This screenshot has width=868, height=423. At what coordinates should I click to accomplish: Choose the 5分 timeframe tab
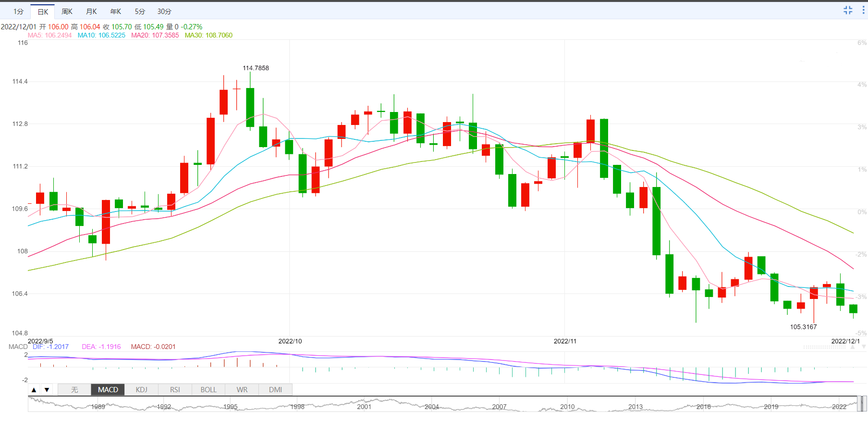tap(140, 12)
